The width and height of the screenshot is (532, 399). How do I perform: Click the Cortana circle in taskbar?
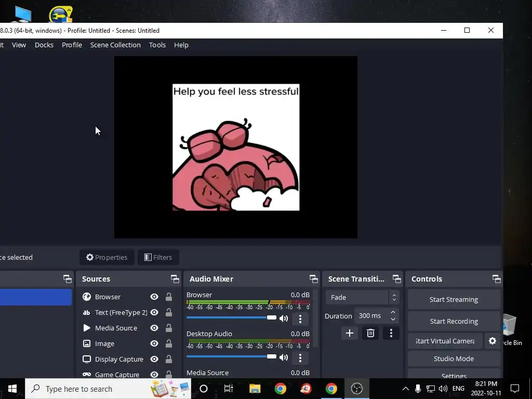pos(204,389)
